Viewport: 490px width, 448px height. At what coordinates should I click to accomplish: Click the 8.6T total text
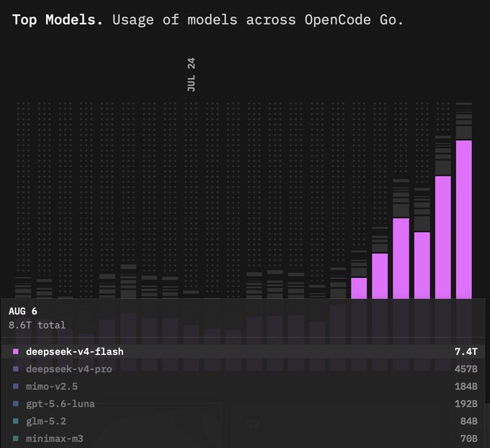pos(37,325)
